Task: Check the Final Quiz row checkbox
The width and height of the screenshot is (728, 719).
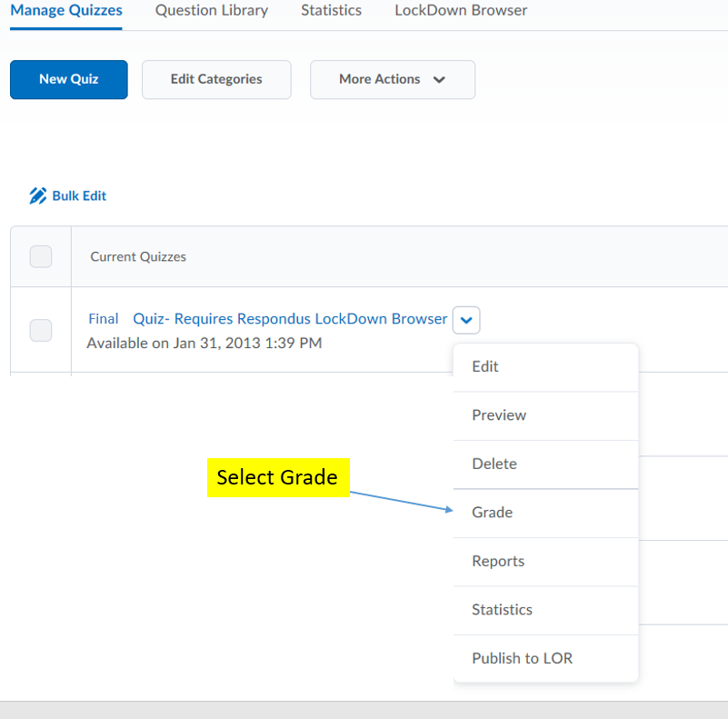Action: (41, 330)
